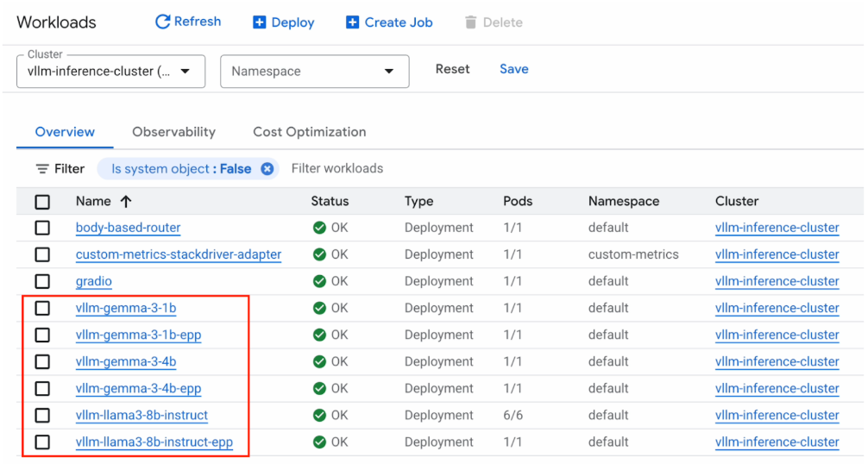Open the vllm-gemma-3-4b-epp workload link
The width and height of the screenshot is (868, 464).
pyautogui.click(x=138, y=388)
